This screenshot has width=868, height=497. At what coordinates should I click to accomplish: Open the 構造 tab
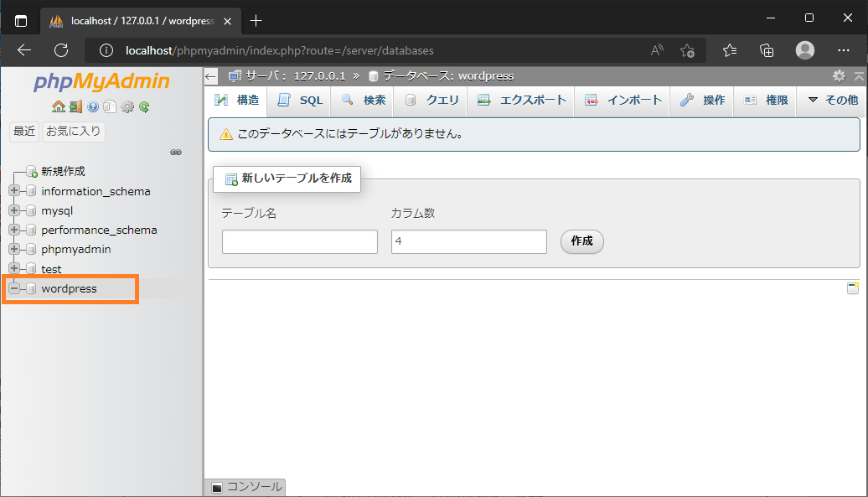pyautogui.click(x=237, y=101)
